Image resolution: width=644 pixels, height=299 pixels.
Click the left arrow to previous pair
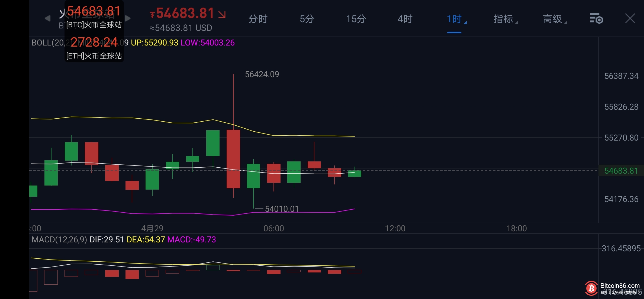point(47,18)
